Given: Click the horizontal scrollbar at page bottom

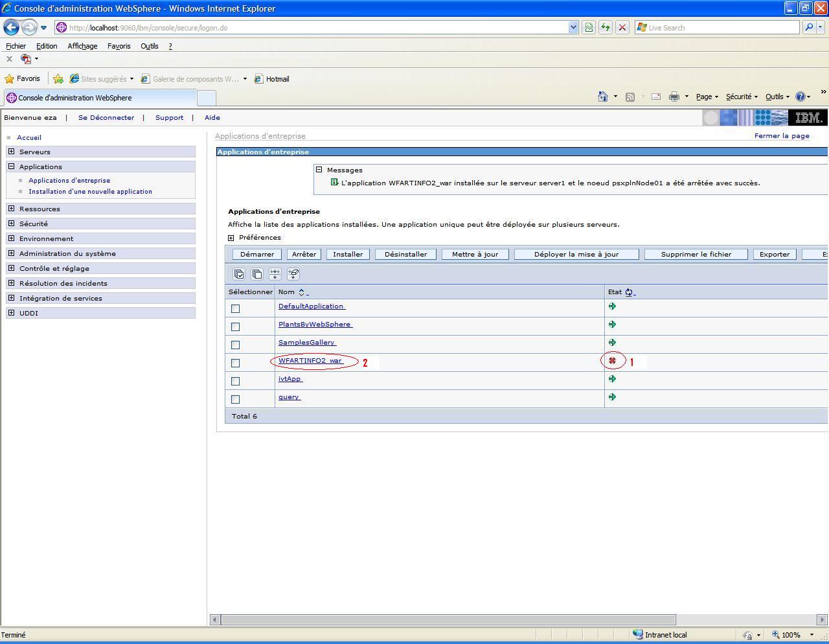Looking at the screenshot, I should [x=448, y=619].
